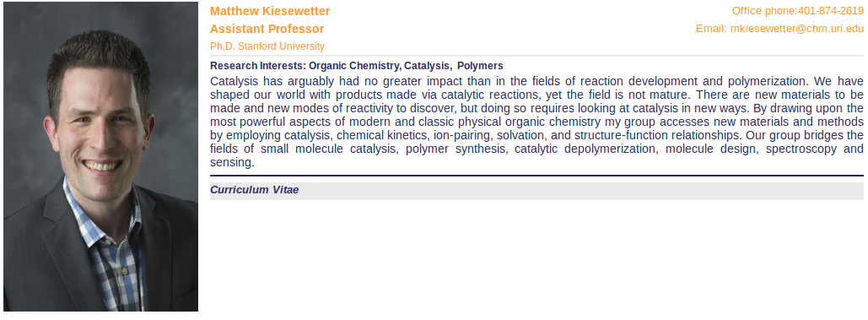
Task: Click the Ph.D. Stanford University line
Action: click(267, 46)
